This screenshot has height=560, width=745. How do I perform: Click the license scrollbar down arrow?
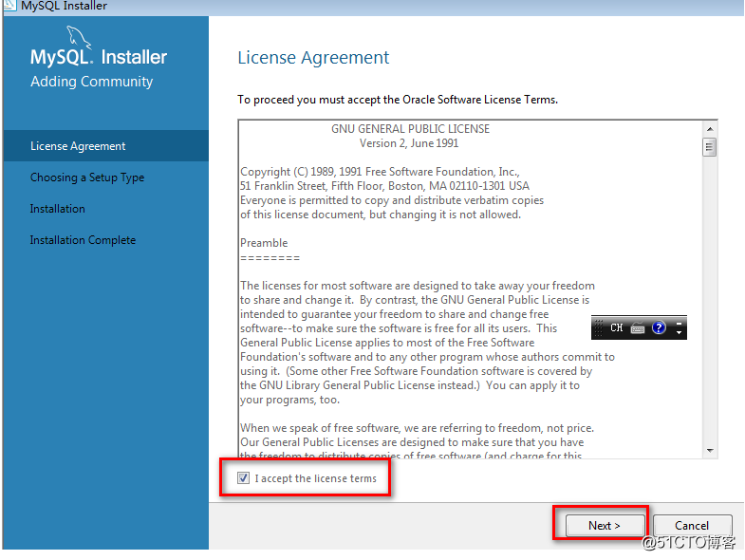point(709,450)
